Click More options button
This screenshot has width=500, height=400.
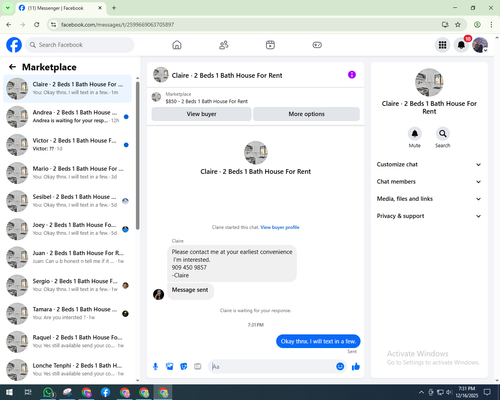(x=306, y=114)
